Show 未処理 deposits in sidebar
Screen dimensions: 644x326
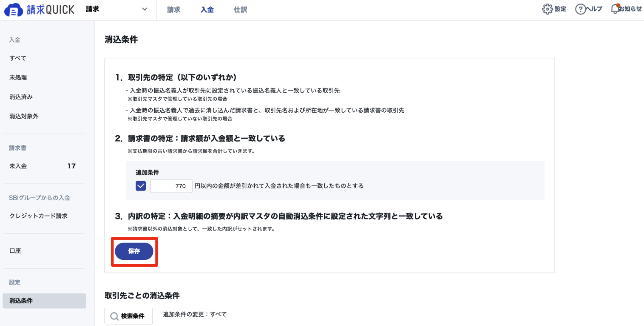18,77
